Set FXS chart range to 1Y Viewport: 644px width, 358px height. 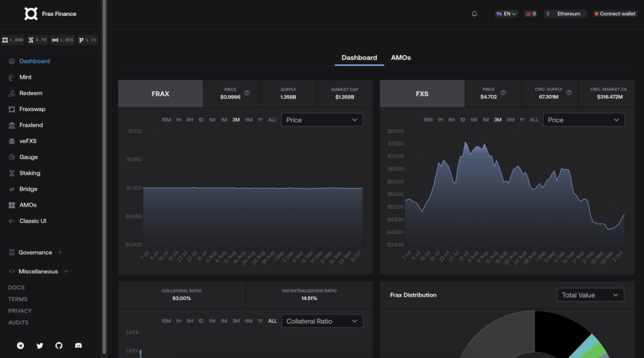522,120
